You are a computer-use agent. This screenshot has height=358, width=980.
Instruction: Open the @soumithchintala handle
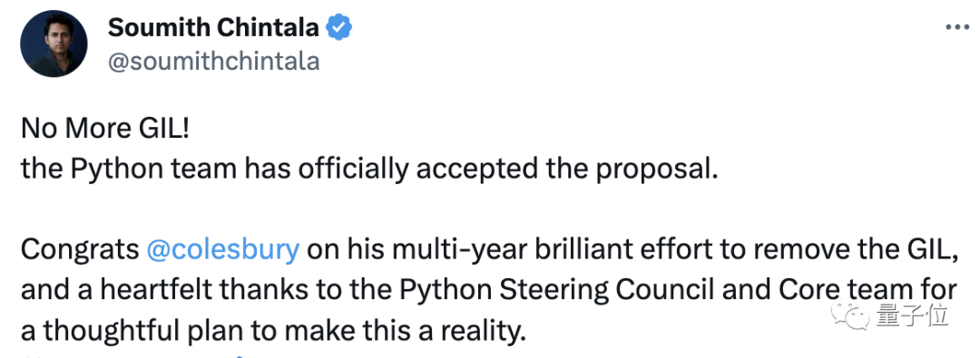[x=214, y=62]
